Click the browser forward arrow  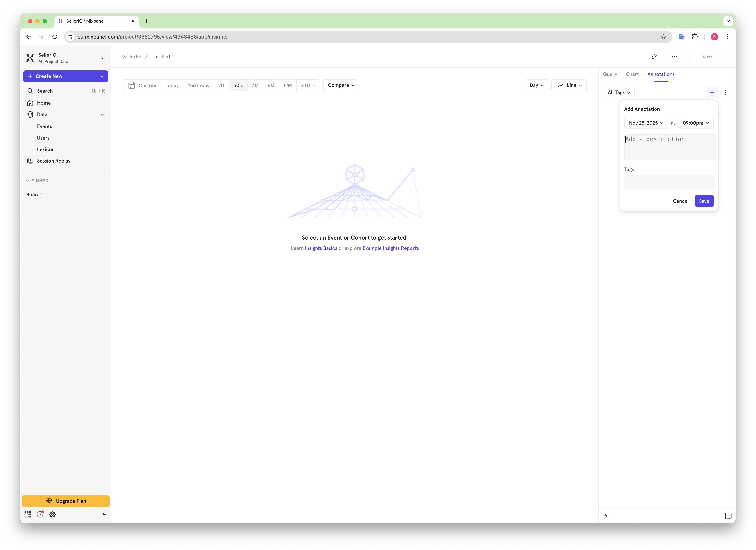pyautogui.click(x=41, y=37)
